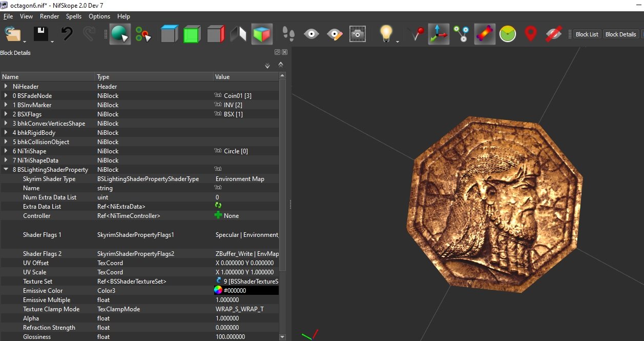This screenshot has height=341, width=644.
Task: Open the File menu
Action: click(8, 16)
